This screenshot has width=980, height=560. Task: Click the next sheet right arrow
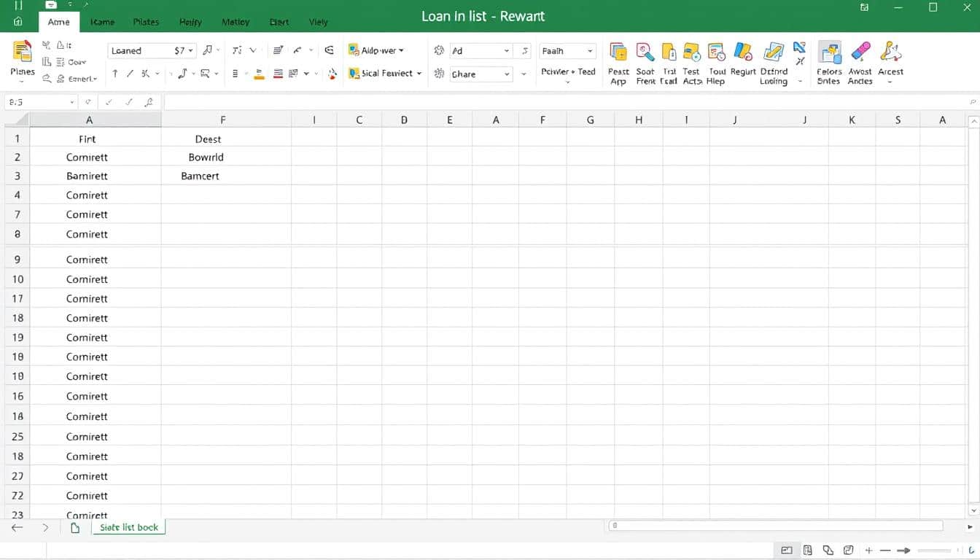point(45,528)
